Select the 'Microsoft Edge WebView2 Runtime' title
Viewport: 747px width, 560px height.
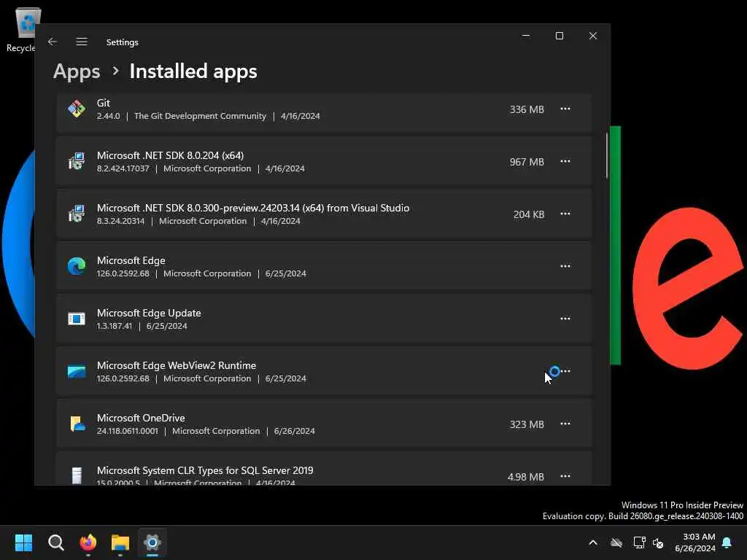coord(177,365)
